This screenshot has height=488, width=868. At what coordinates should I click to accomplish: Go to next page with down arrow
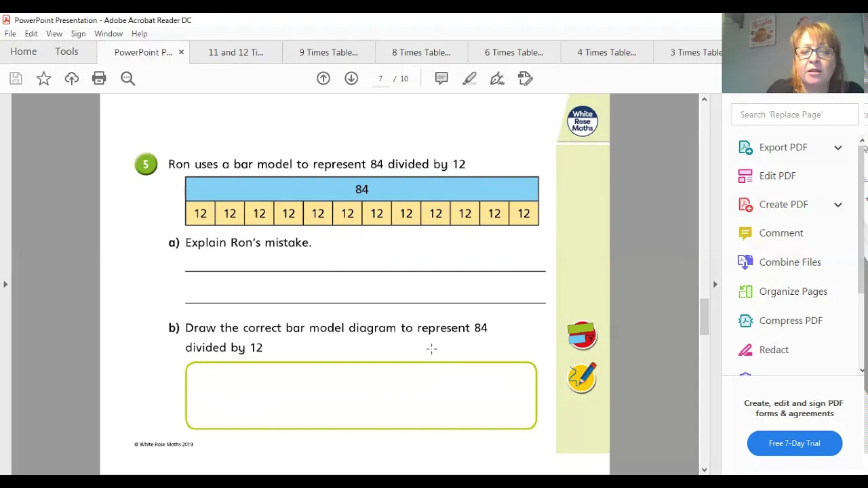(351, 79)
